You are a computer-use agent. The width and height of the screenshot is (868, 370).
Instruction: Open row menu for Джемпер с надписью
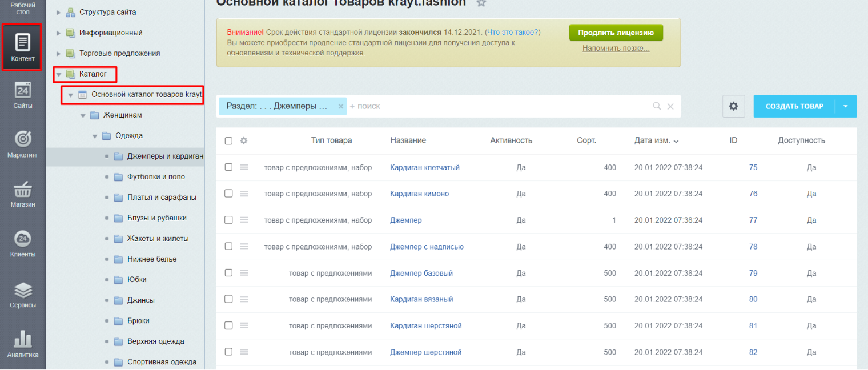[x=244, y=247]
